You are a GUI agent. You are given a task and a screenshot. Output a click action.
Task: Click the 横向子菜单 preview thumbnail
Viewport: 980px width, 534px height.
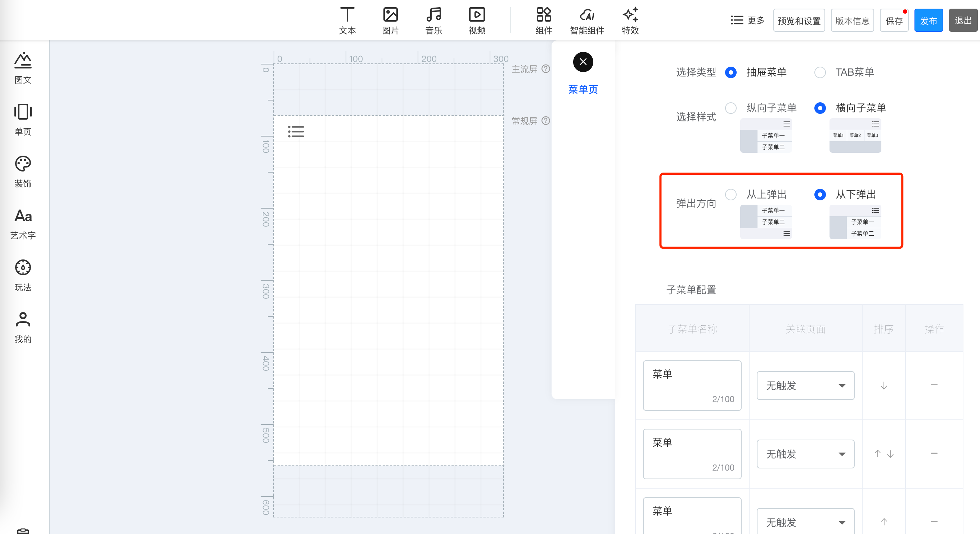855,135
